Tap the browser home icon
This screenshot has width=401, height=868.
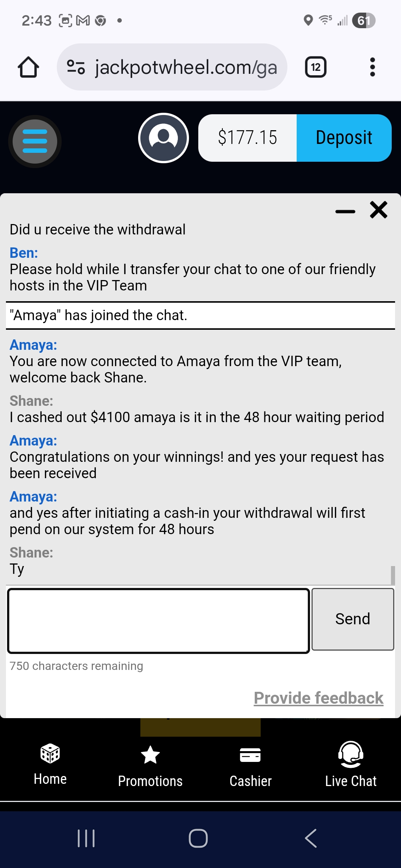[28, 68]
